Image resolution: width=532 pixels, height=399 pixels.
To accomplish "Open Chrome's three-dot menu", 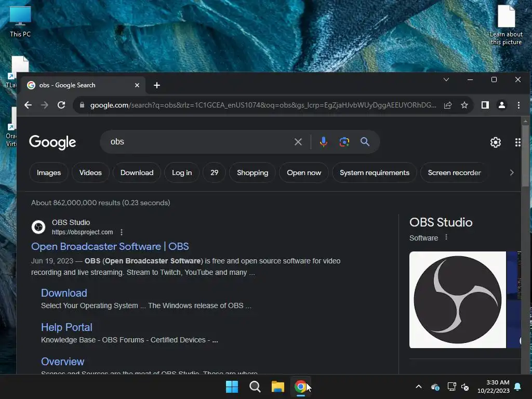I will [518, 105].
